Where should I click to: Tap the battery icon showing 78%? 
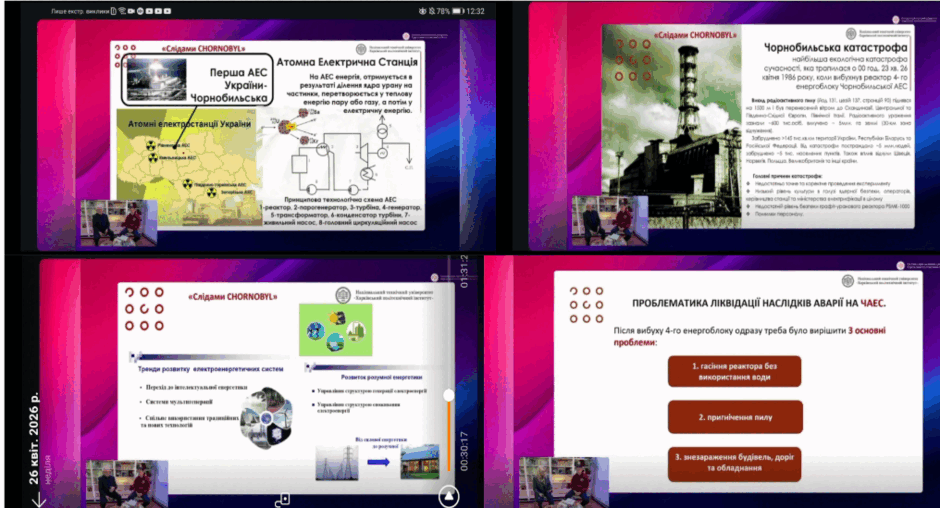click(458, 11)
